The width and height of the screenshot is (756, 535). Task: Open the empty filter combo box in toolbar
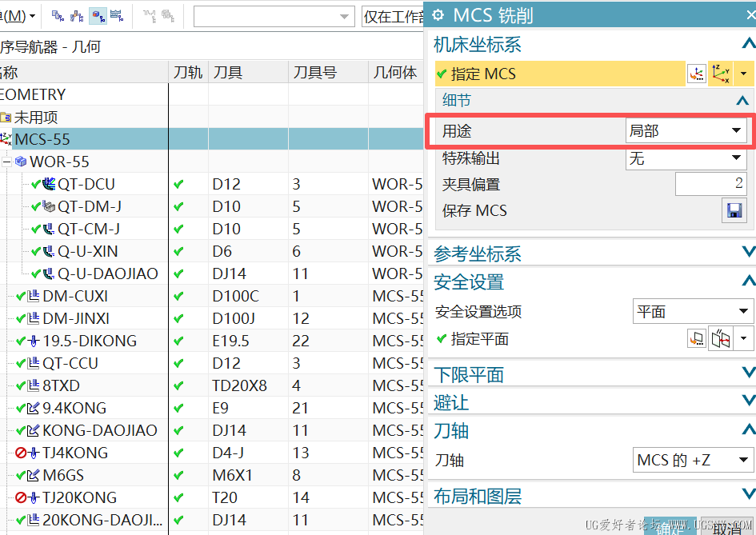tap(274, 16)
